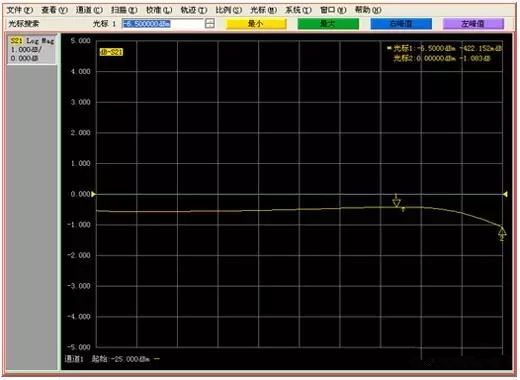This screenshot has width=520, height=380.
Task: Click the right reference level arrow at 0.000
Action: tap(505, 194)
